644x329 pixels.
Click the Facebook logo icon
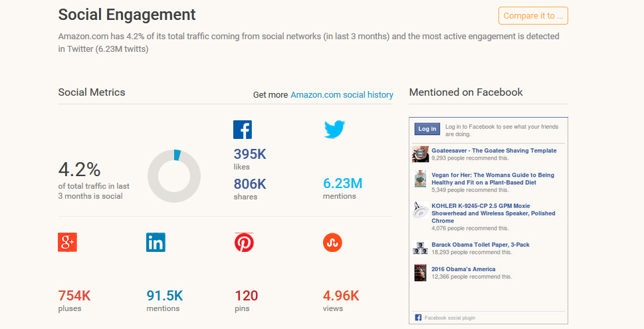243,129
